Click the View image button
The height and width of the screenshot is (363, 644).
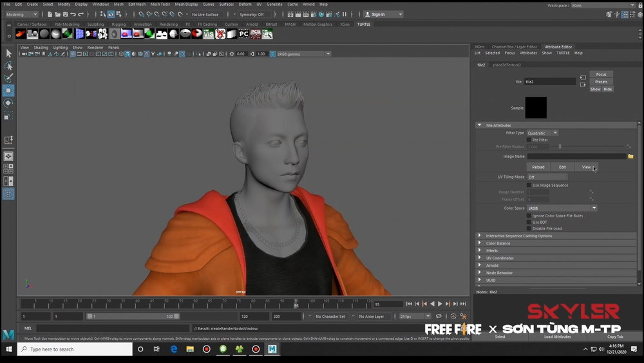coord(587,167)
